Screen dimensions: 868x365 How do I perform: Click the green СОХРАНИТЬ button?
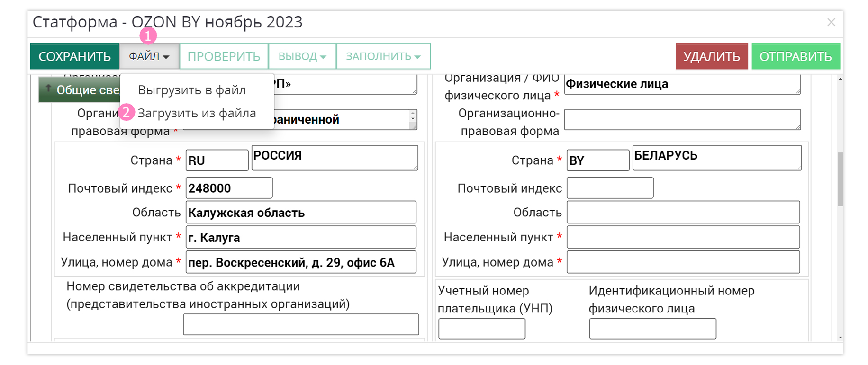coord(74,56)
